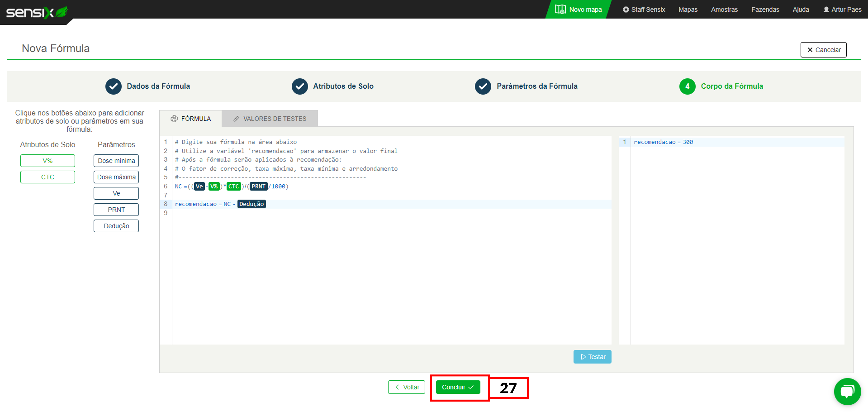Click the Atributos de Solo checkmark step
This screenshot has height=412, width=868.
[299, 86]
